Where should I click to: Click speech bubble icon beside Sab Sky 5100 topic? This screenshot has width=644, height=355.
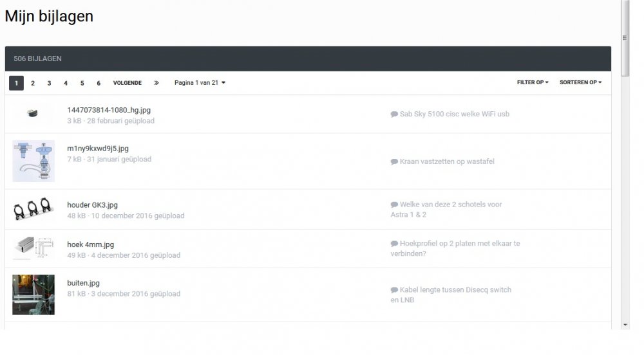tap(394, 114)
